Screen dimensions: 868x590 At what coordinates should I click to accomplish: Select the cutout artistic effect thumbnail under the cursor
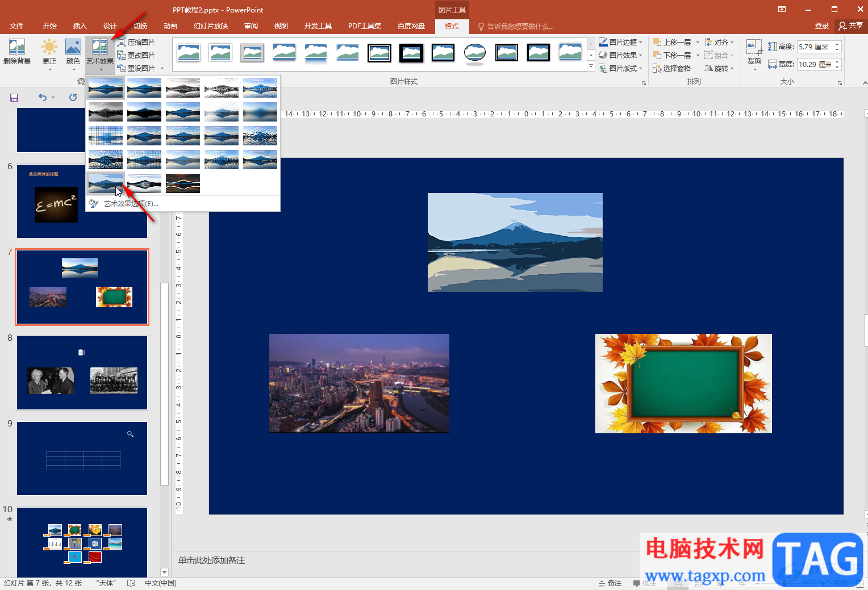pyautogui.click(x=106, y=183)
